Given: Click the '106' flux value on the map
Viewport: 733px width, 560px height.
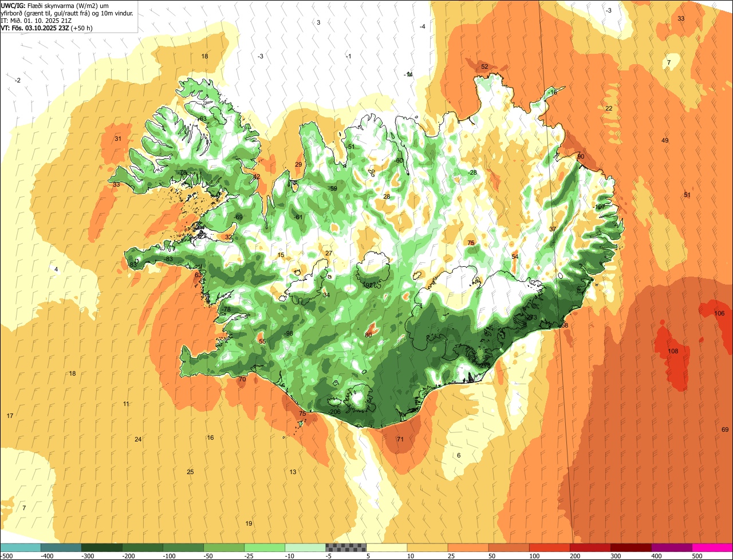Looking at the screenshot, I should point(719,313).
